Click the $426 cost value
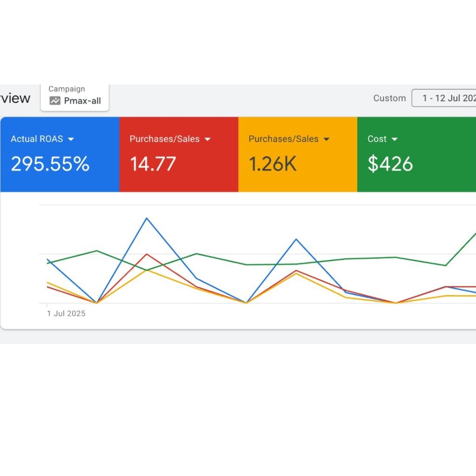 point(390,164)
